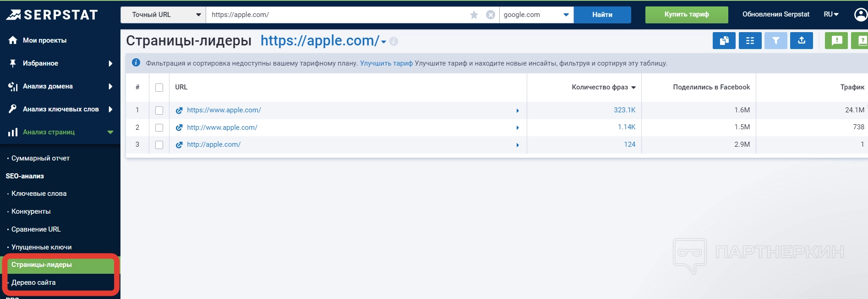Click the export upload icon button
Image resolution: width=868 pixels, height=299 pixels.
tap(802, 41)
